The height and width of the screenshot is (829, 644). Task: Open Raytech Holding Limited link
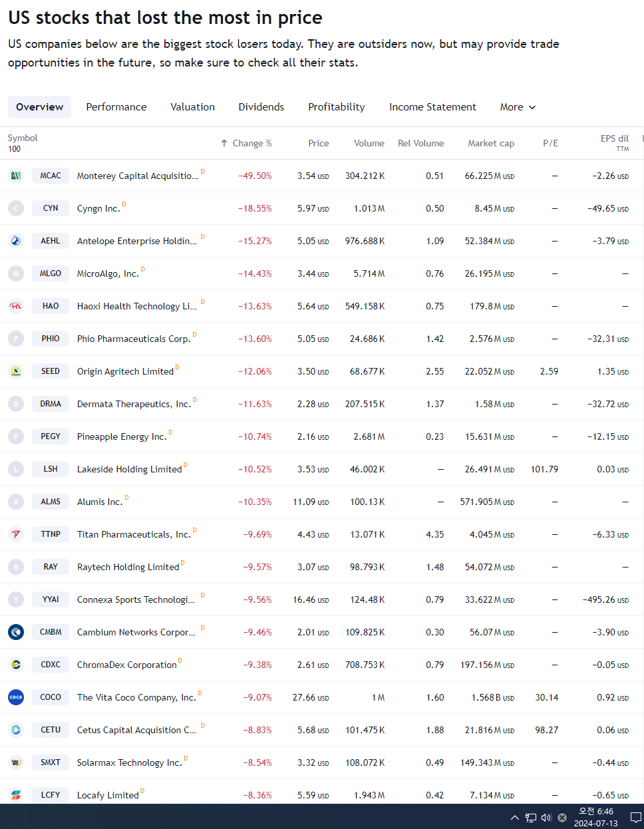click(128, 567)
